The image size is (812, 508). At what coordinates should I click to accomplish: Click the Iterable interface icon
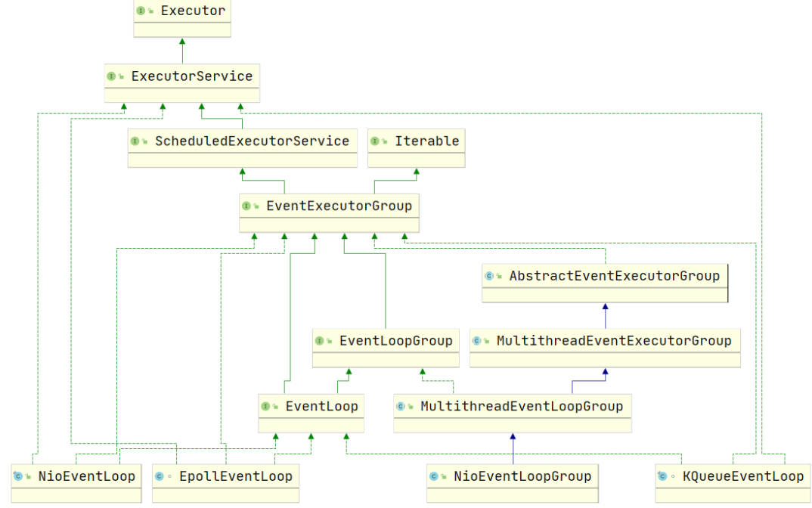376,141
